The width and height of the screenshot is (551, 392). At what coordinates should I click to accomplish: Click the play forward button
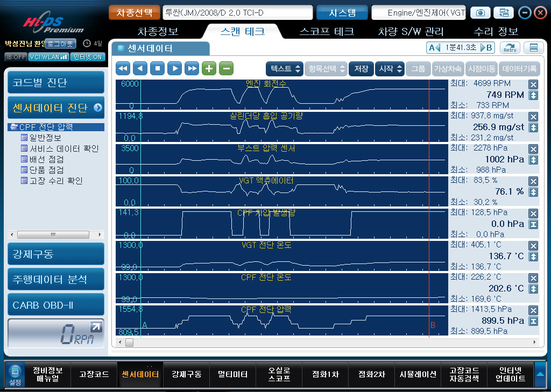(x=174, y=68)
